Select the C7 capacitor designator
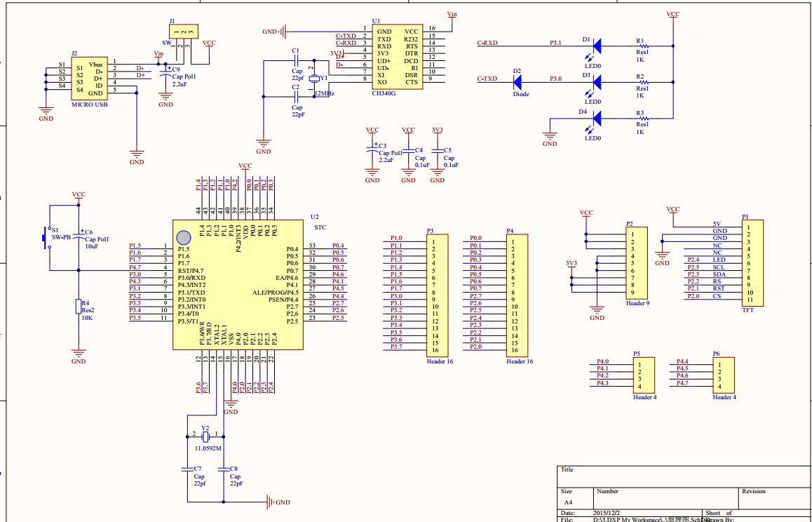The height and width of the screenshot is (522, 812). pos(198,469)
